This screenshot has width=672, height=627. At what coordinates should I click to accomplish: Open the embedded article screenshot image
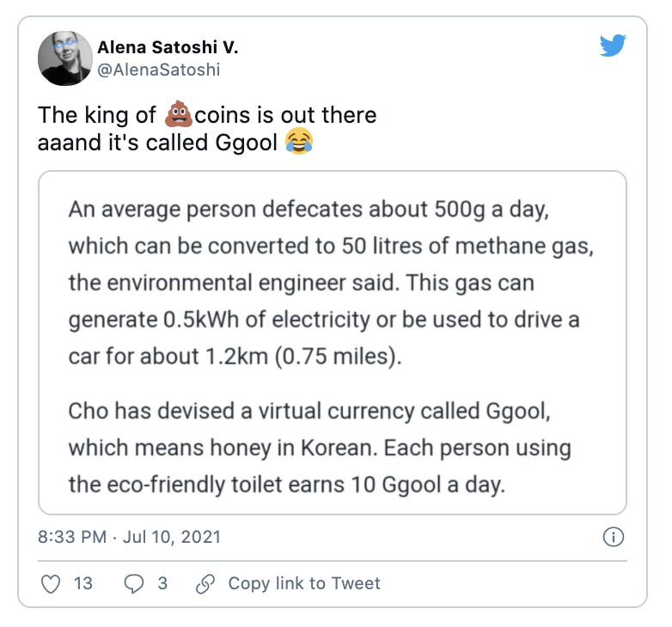pyautogui.click(x=332, y=343)
